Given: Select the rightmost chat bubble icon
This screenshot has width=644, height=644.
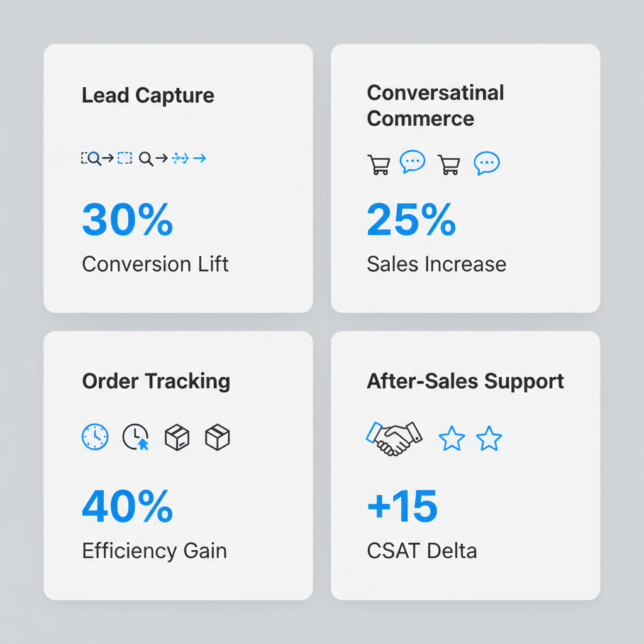Looking at the screenshot, I should click(x=487, y=163).
